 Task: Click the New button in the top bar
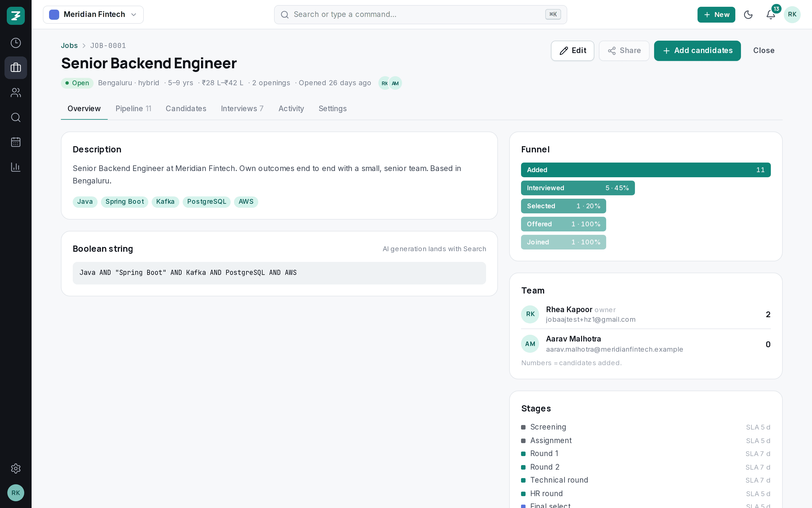tap(716, 14)
